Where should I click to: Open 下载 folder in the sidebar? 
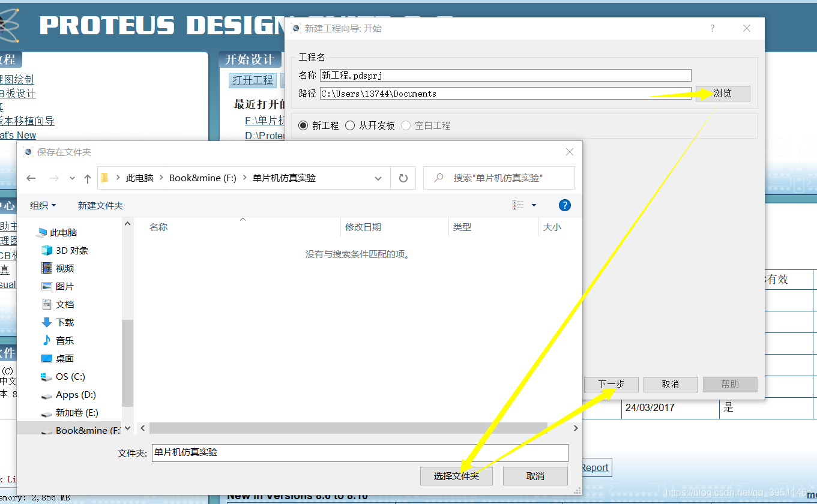pyautogui.click(x=58, y=322)
